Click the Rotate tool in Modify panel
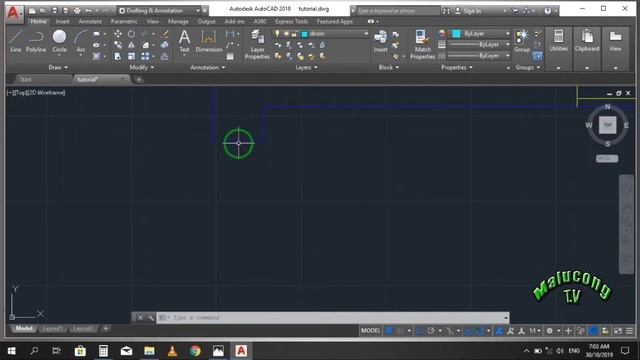The image size is (640, 360). click(x=131, y=34)
